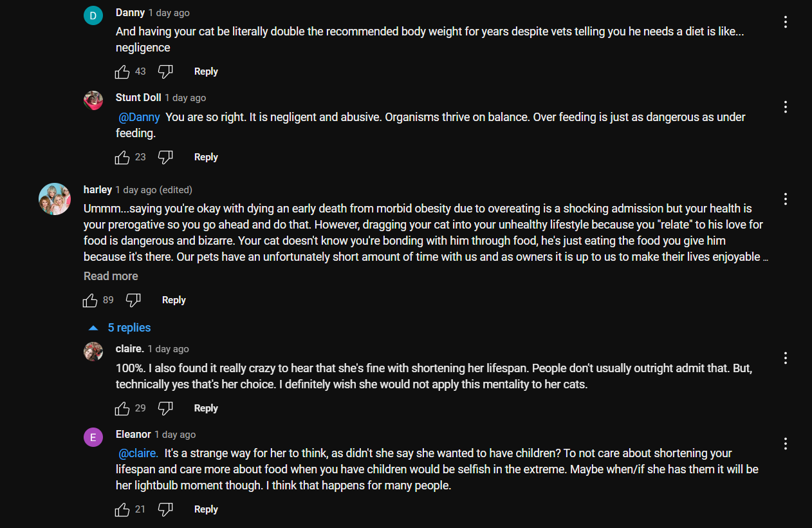Like claire's reply with 29 likes
The width and height of the screenshot is (812, 528).
122,408
